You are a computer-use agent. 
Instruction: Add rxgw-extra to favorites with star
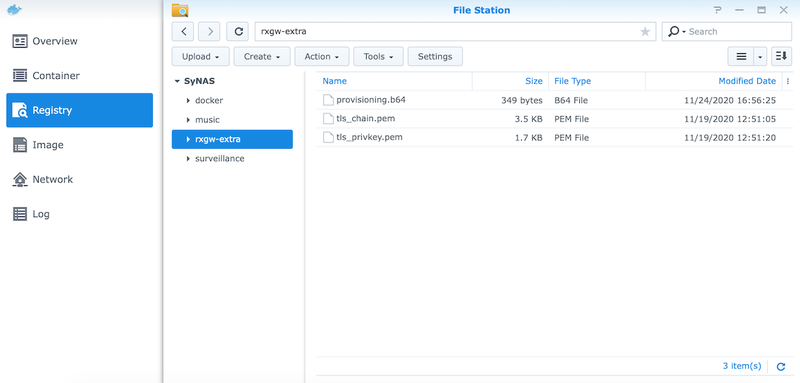(x=645, y=32)
